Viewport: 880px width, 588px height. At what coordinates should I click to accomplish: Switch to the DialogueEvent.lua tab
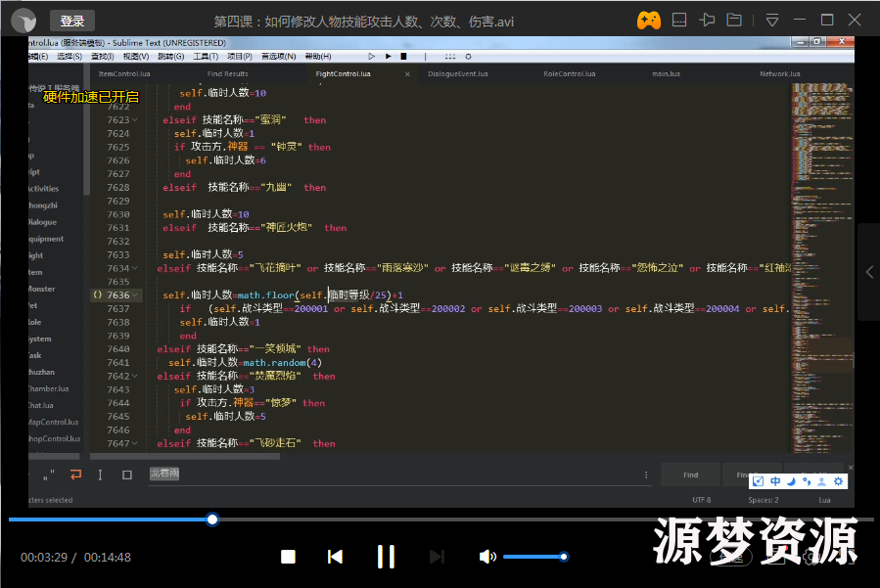click(458, 74)
